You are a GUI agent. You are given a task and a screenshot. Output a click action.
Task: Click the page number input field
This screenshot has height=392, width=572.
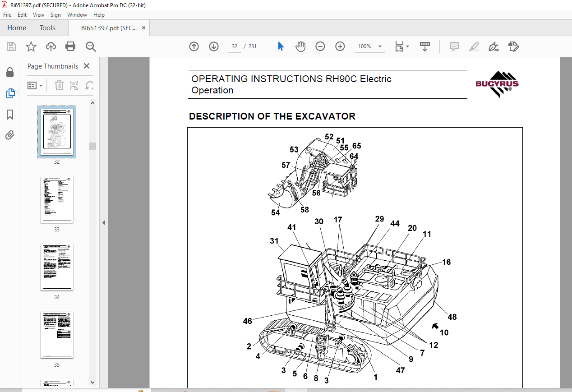pyautogui.click(x=234, y=46)
